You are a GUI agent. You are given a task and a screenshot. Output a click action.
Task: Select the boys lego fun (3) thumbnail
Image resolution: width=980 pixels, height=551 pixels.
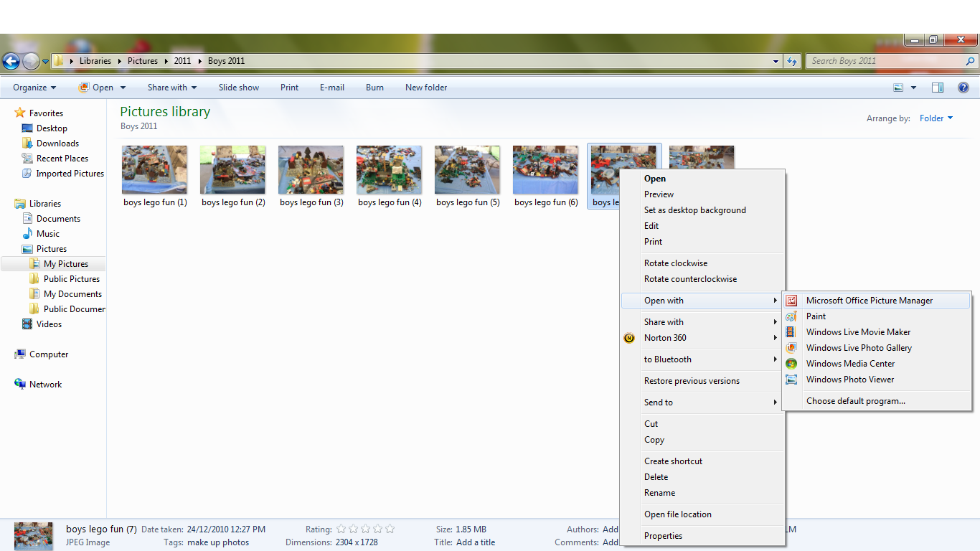pos(311,171)
